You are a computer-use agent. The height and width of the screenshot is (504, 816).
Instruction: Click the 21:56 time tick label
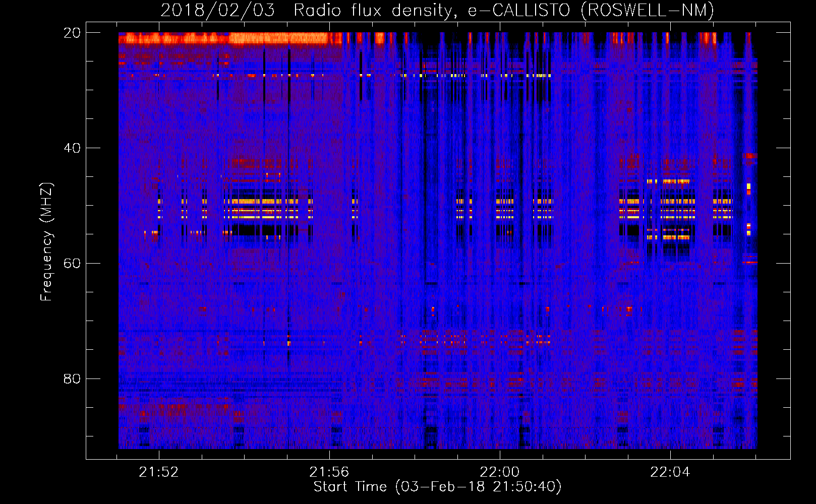pyautogui.click(x=329, y=472)
